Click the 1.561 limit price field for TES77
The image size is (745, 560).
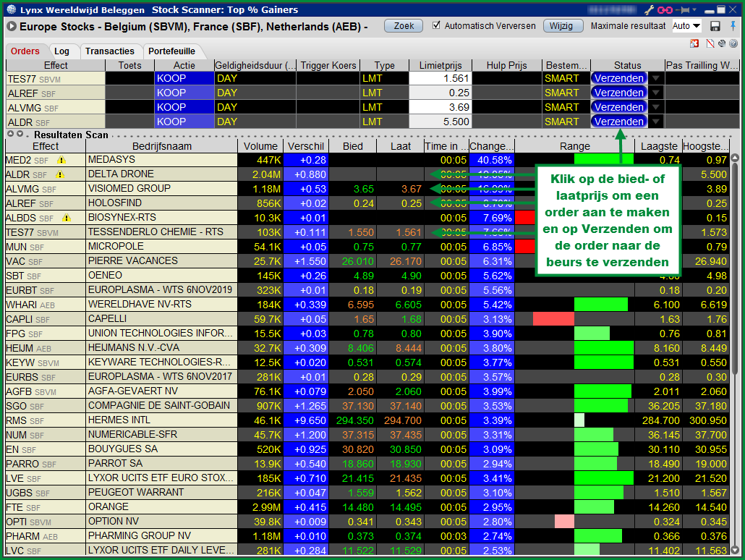coord(440,78)
